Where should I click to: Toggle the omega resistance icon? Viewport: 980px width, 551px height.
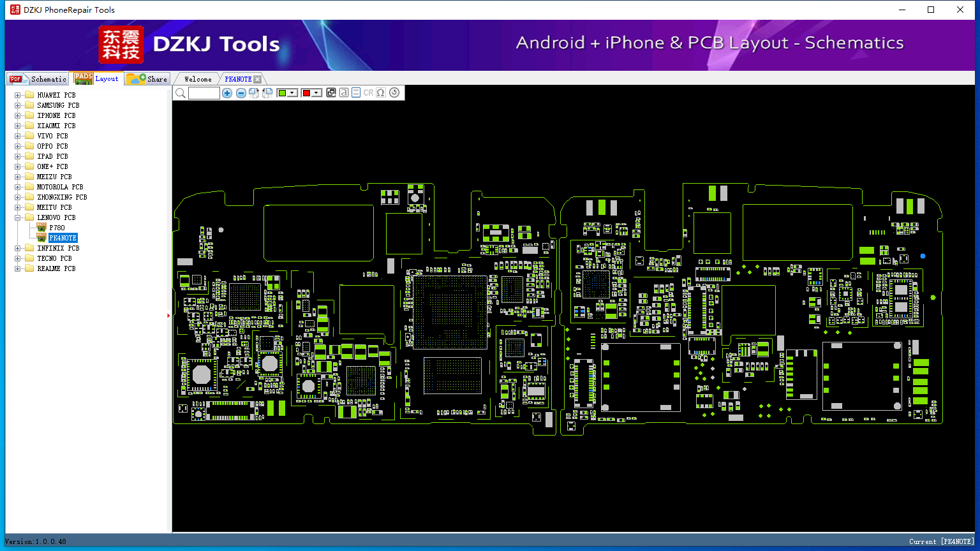[x=381, y=93]
